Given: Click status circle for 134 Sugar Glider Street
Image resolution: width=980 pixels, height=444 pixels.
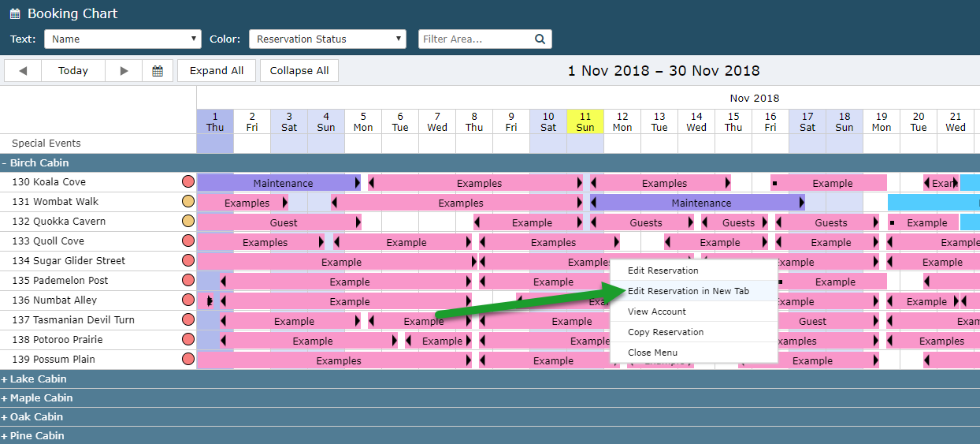Looking at the screenshot, I should (x=188, y=261).
